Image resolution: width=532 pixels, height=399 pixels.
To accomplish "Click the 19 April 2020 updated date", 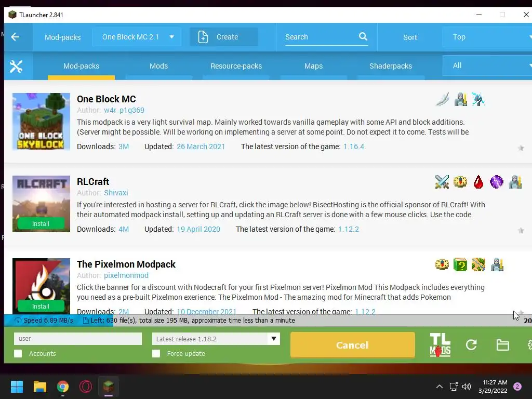I will [198, 229].
